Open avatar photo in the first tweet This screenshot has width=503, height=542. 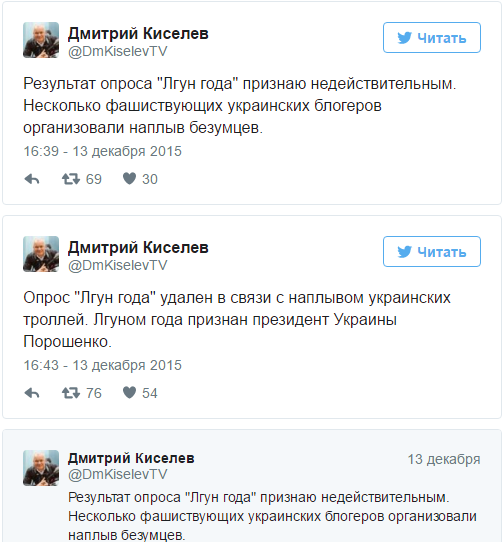pos(41,40)
